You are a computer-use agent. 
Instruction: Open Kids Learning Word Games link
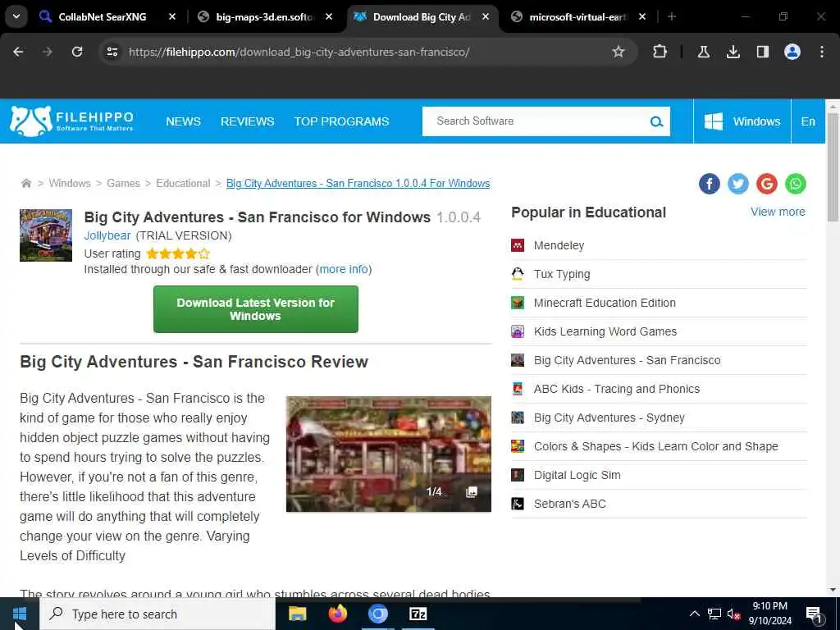tap(605, 331)
